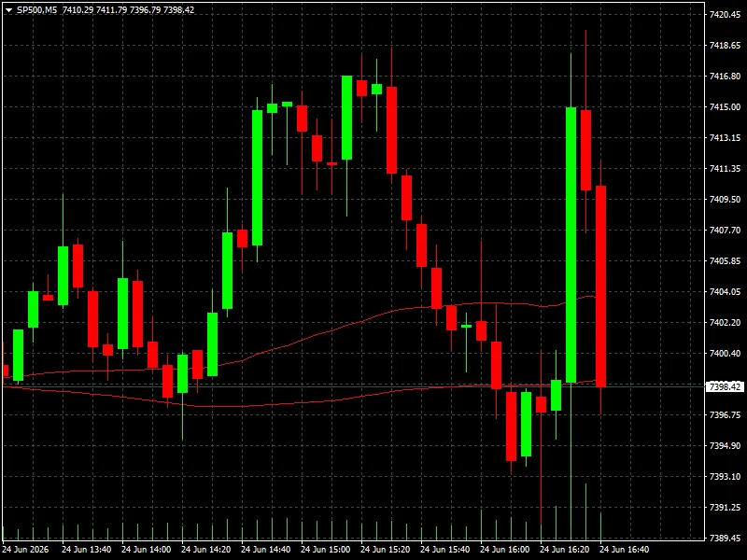
Task: Click the 7389.45 bottom price label
Action: (x=725, y=539)
